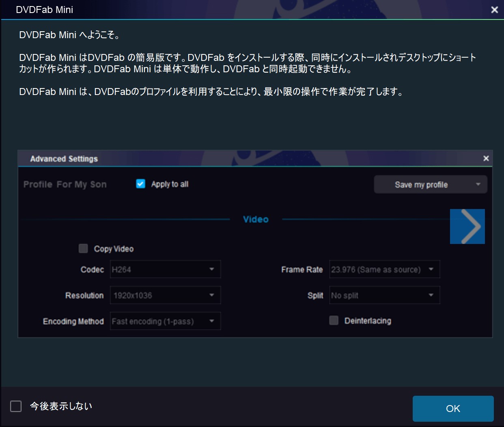Image resolution: width=504 pixels, height=427 pixels.
Task: Click the DVDFab Mini へようこそ。 greeting text
Action: pyautogui.click(x=69, y=35)
